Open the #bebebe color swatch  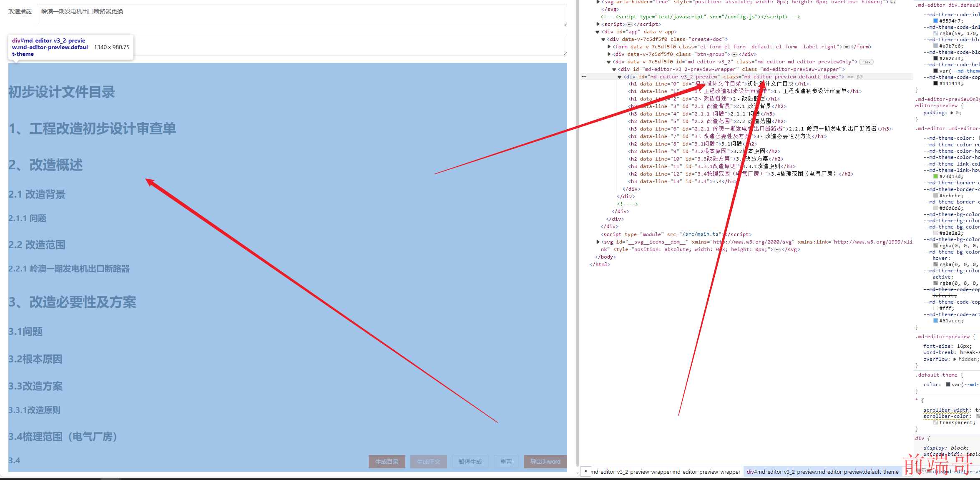coord(935,196)
